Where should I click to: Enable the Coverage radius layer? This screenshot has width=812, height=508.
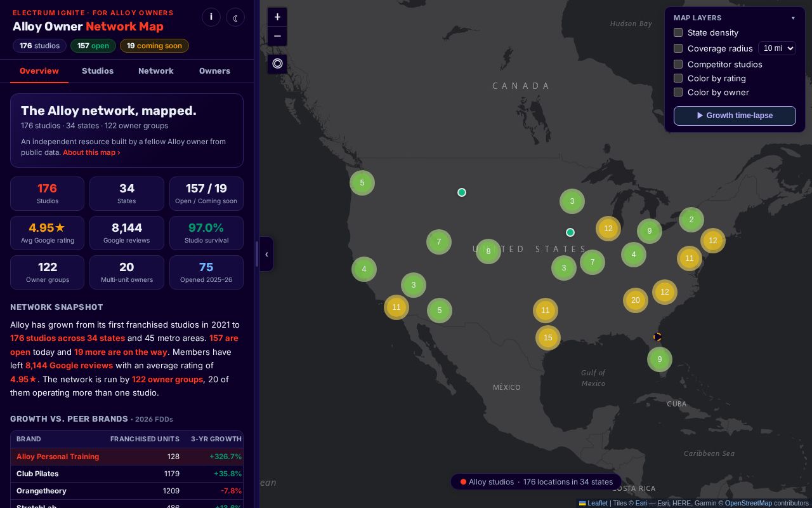click(678, 48)
